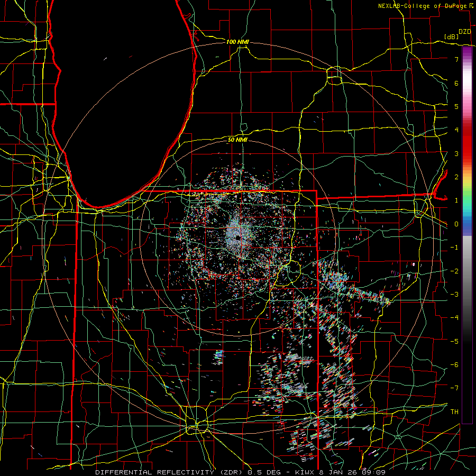Click the 6 value on color scale
The image size is (476, 476).
click(x=456, y=83)
